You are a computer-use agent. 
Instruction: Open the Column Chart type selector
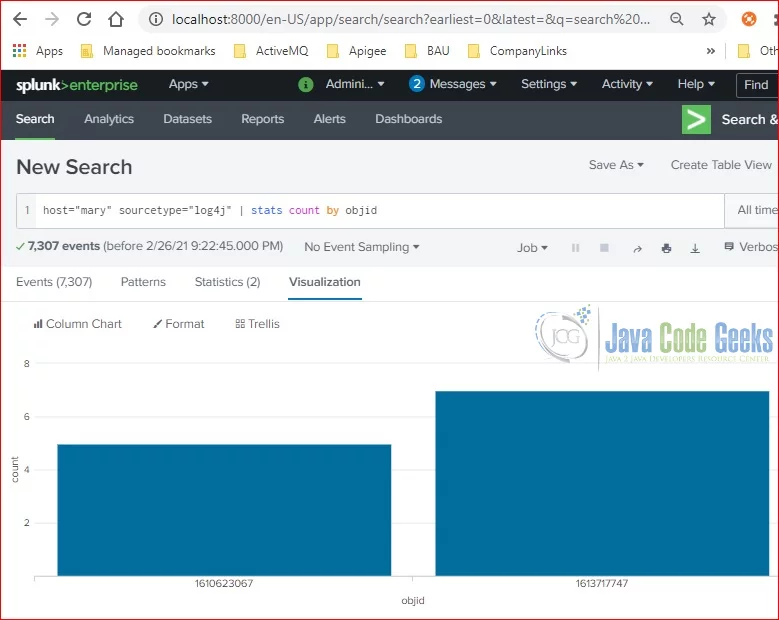coord(78,324)
